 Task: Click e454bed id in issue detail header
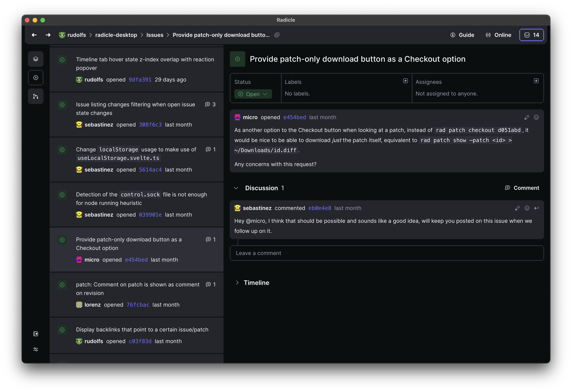(x=295, y=117)
